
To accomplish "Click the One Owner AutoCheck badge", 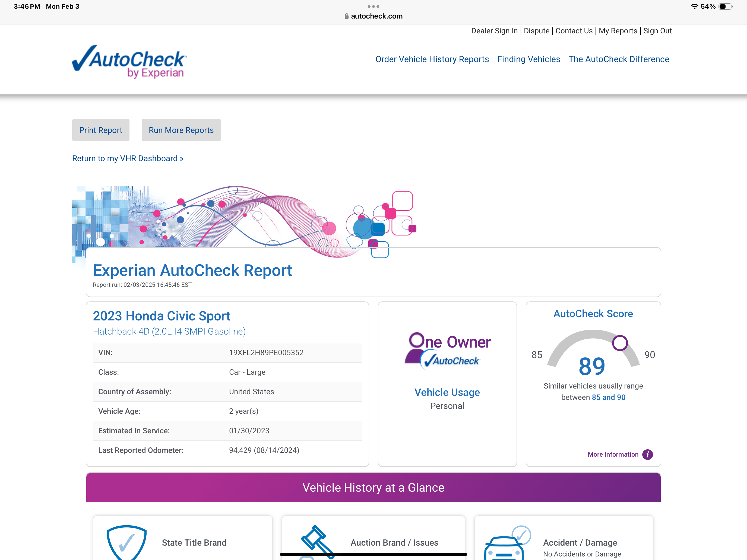I will [447, 351].
